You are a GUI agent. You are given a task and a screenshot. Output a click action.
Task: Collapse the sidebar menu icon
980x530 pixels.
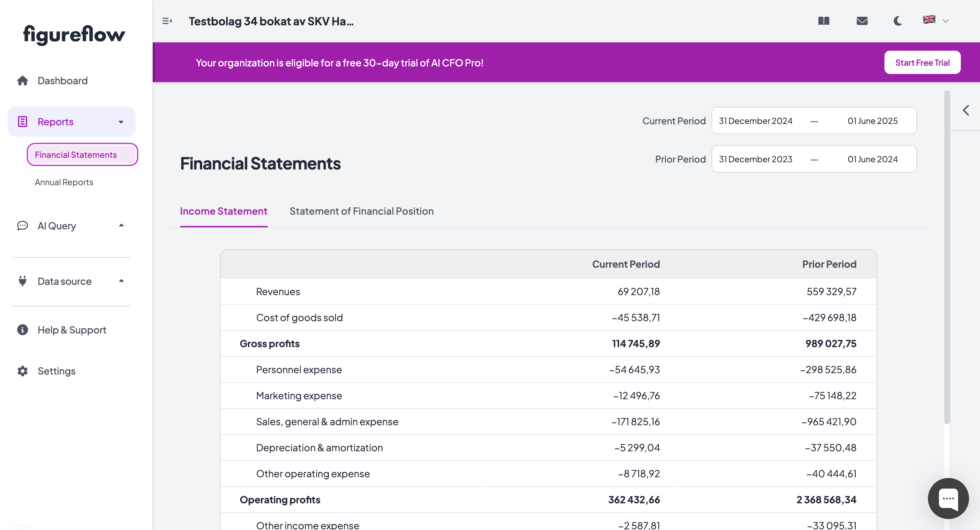coord(167,21)
